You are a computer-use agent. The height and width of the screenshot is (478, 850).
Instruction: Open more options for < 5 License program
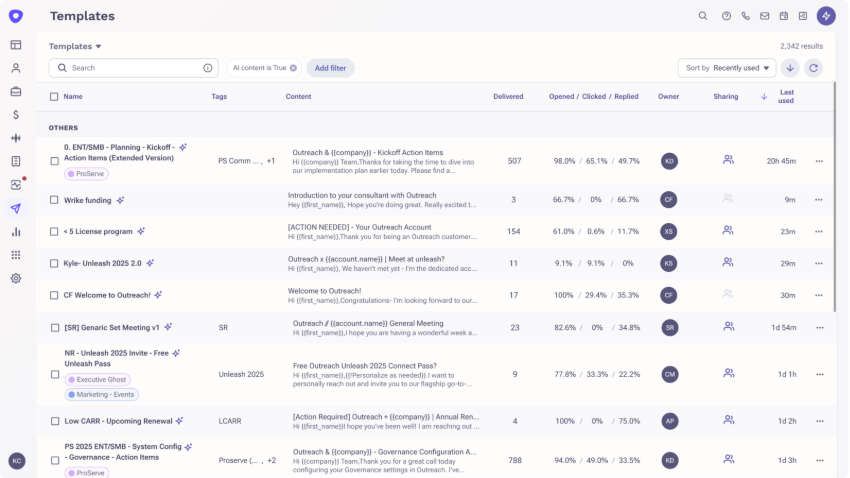pyautogui.click(x=819, y=231)
